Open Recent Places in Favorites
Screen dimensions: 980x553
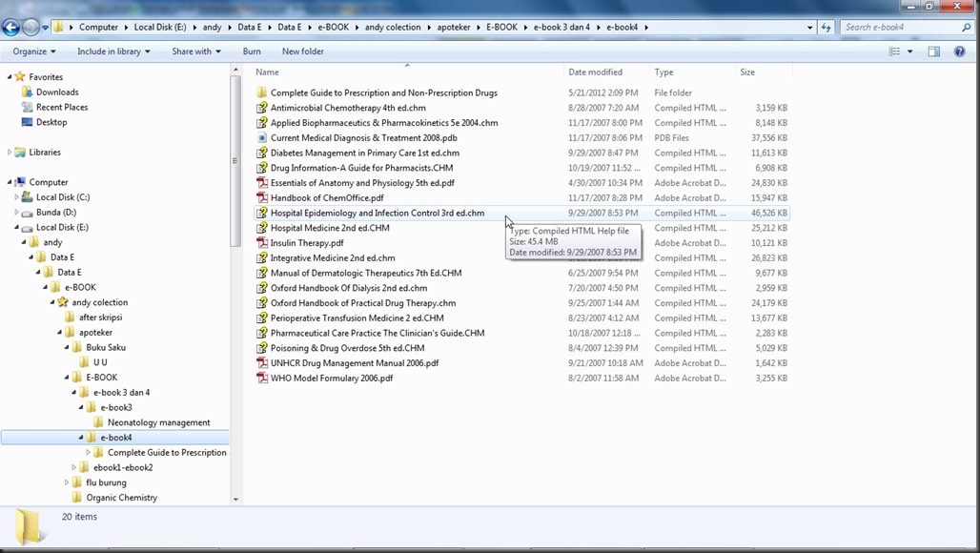pyautogui.click(x=62, y=107)
